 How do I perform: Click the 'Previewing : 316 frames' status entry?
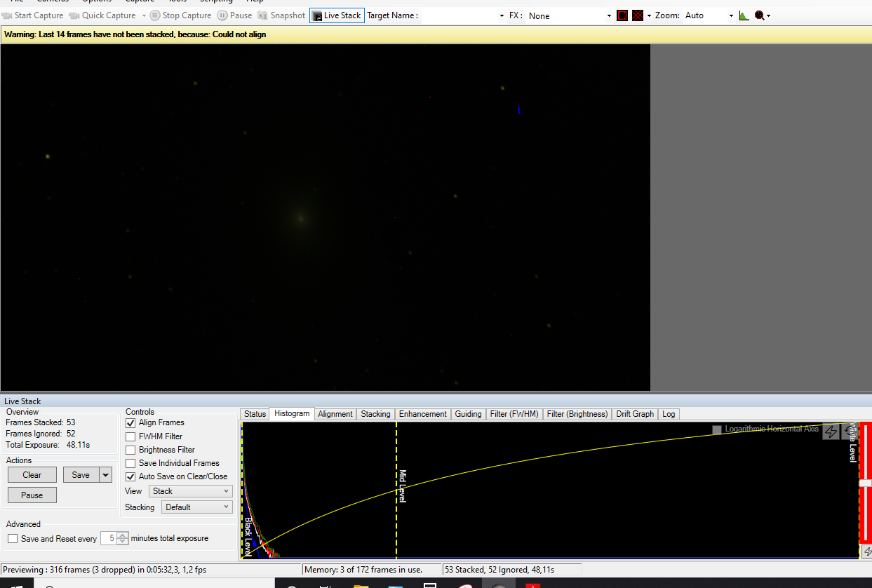[151, 570]
